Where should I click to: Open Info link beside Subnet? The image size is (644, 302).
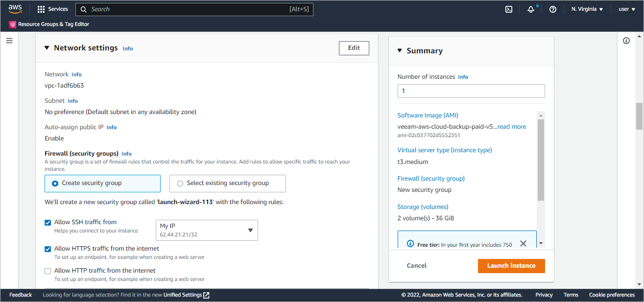click(72, 101)
